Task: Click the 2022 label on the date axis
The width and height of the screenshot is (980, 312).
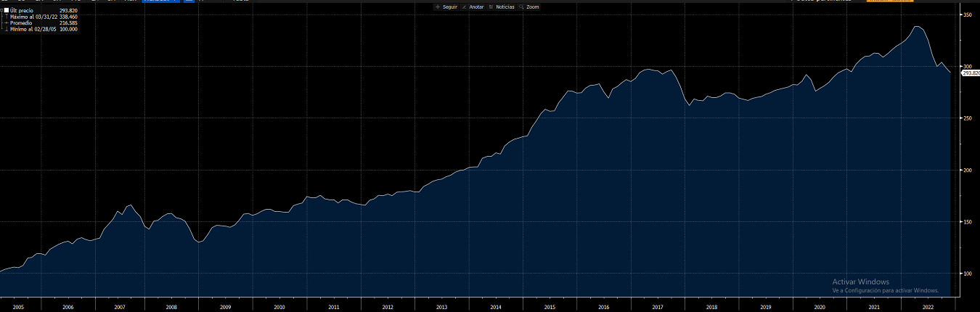Action: tap(928, 307)
